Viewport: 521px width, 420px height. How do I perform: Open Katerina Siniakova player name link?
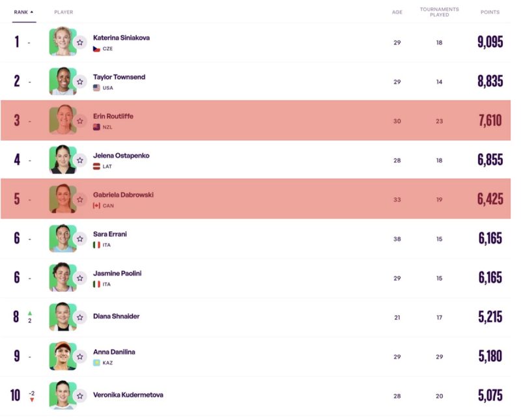(121, 38)
